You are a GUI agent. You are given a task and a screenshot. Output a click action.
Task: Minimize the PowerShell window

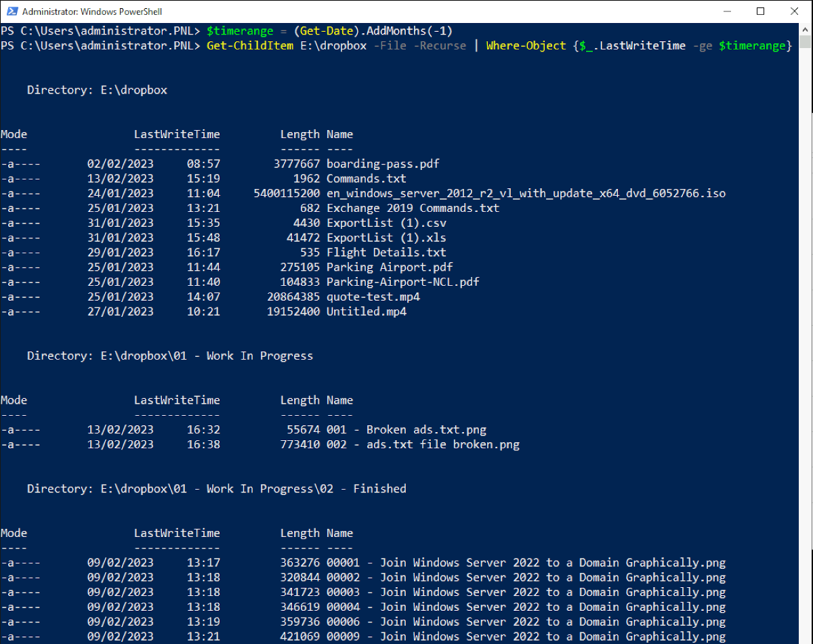coord(728,11)
